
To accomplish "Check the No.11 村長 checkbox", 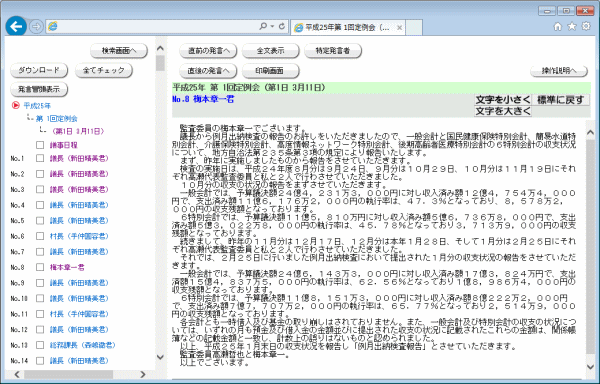I will (40, 314).
